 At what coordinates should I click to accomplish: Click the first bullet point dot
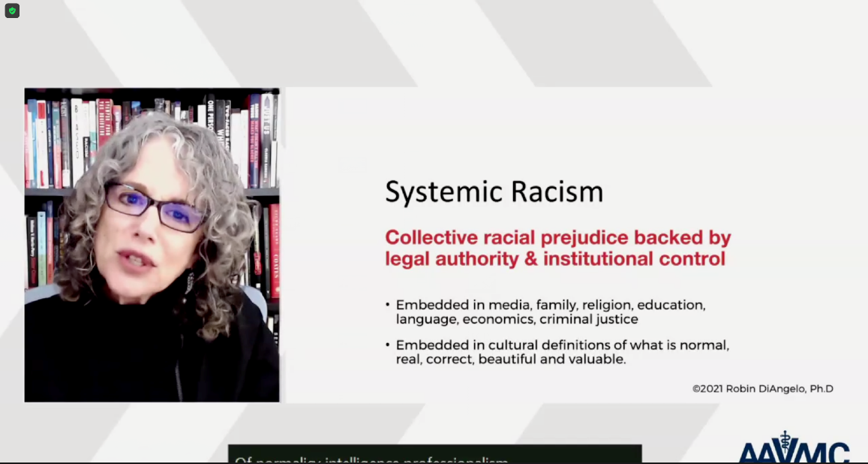point(388,306)
